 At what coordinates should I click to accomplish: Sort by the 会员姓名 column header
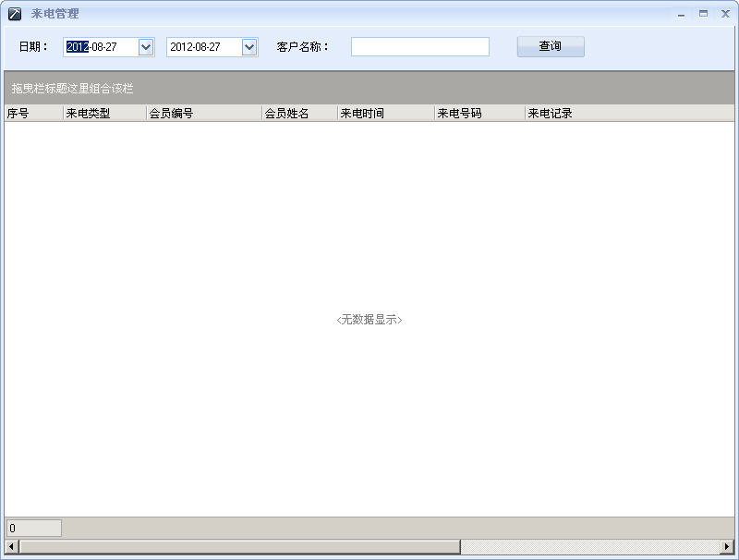(299, 114)
